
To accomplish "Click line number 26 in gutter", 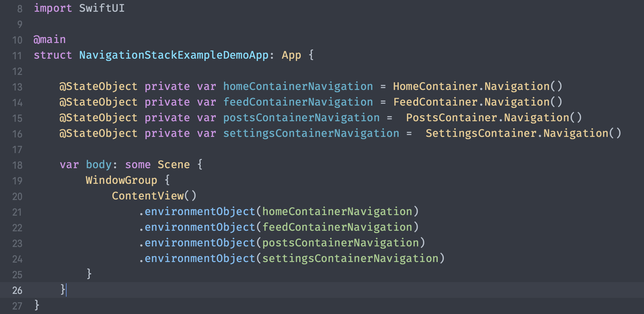I will [17, 291].
